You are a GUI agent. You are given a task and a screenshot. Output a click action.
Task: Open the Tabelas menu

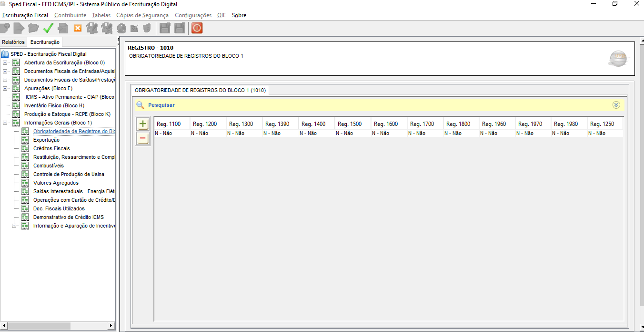pyautogui.click(x=101, y=15)
